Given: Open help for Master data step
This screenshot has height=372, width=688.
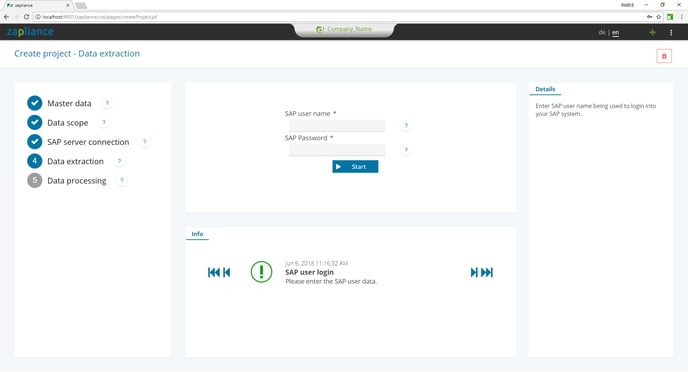Looking at the screenshot, I should 107,103.
